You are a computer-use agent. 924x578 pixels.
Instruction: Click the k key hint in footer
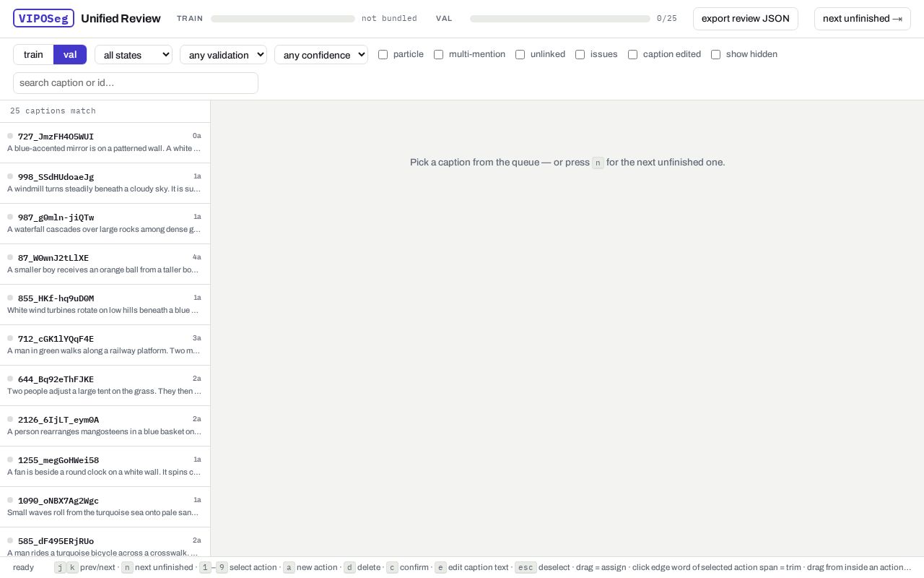(x=72, y=568)
